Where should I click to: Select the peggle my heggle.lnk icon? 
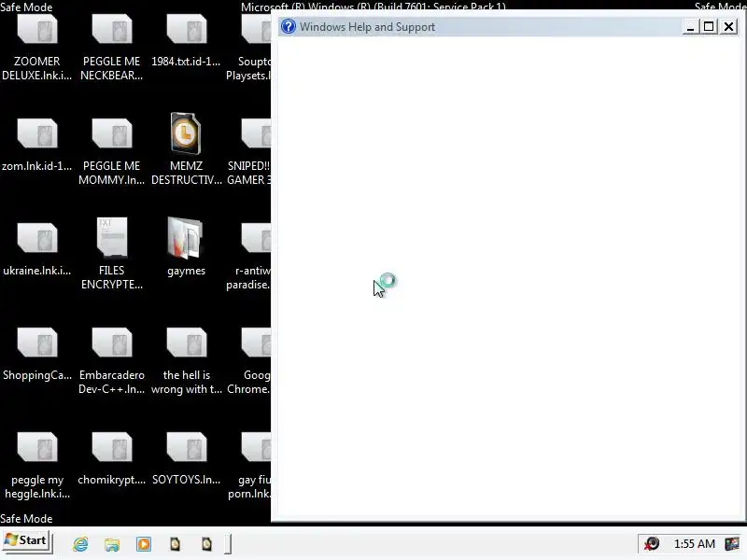coord(37,448)
